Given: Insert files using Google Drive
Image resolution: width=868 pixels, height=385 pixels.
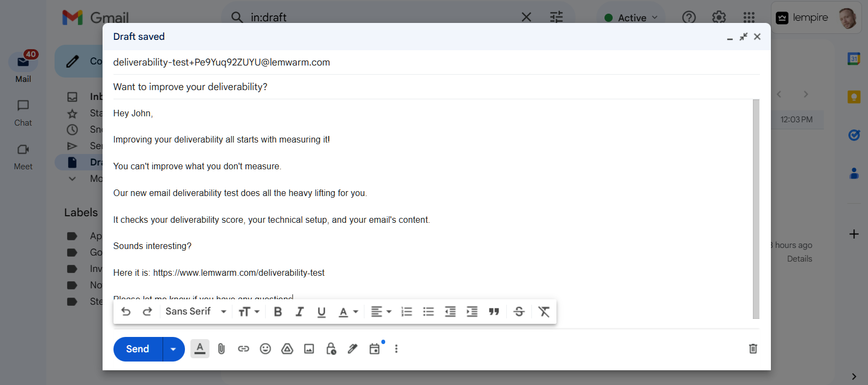Looking at the screenshot, I should click(287, 348).
